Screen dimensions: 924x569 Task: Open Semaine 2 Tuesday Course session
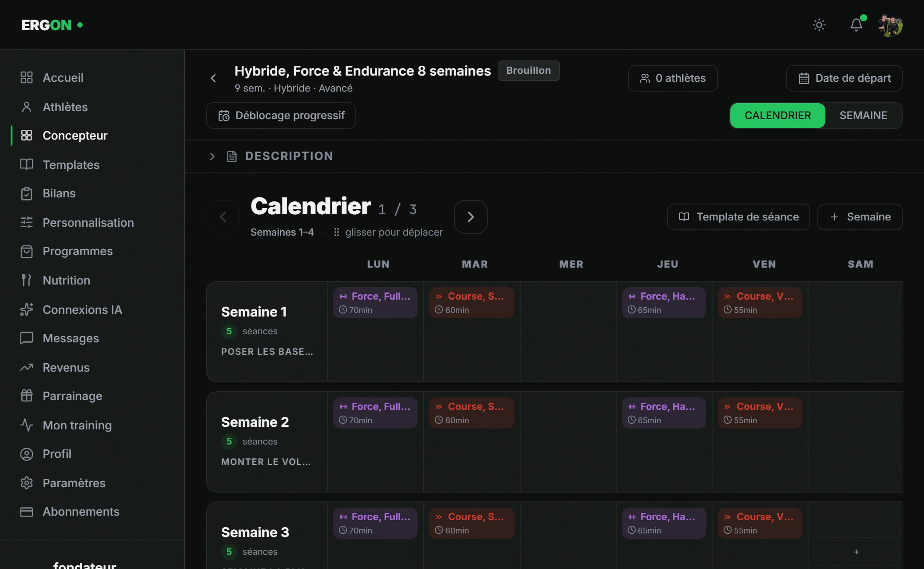click(472, 413)
